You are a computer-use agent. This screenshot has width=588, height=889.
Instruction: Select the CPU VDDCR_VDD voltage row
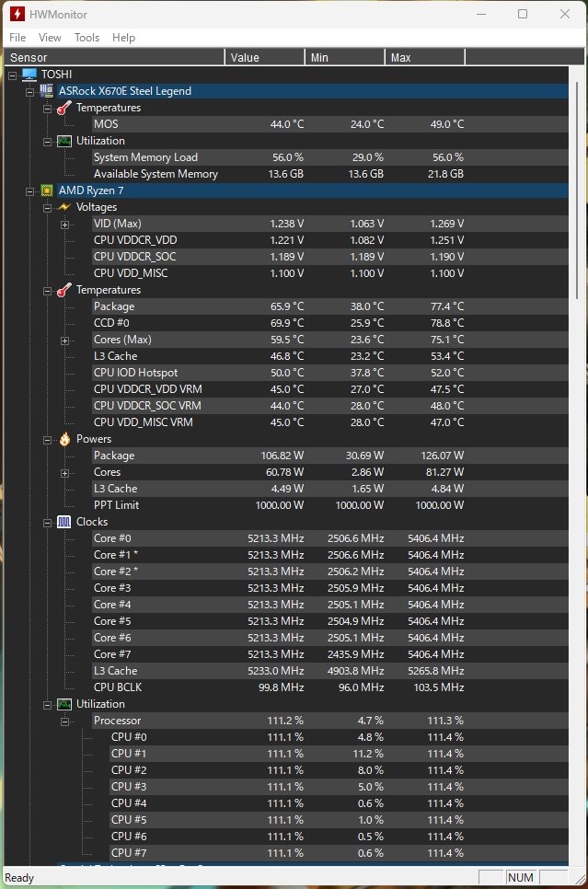330,240
